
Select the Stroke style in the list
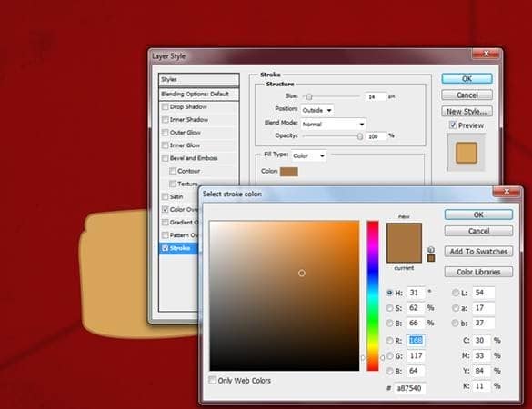point(179,248)
